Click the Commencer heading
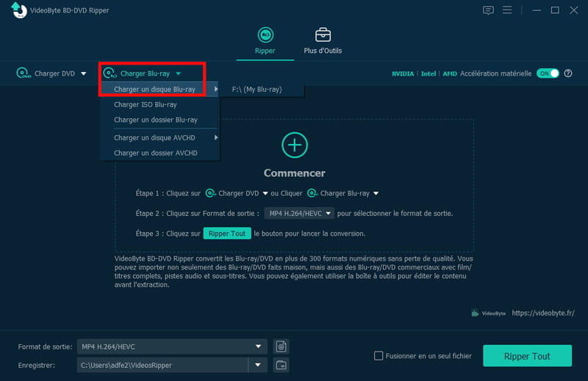Viewport: 588px width, 381px height. point(295,173)
